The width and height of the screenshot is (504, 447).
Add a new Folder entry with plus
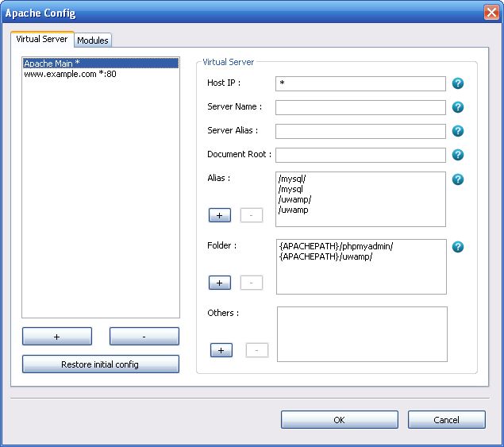(220, 283)
